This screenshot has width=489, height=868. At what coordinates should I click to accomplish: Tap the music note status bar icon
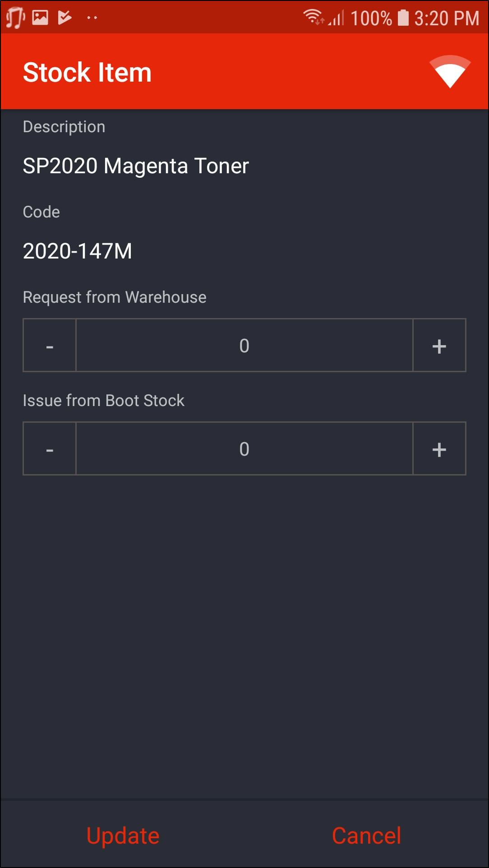pos(15,18)
